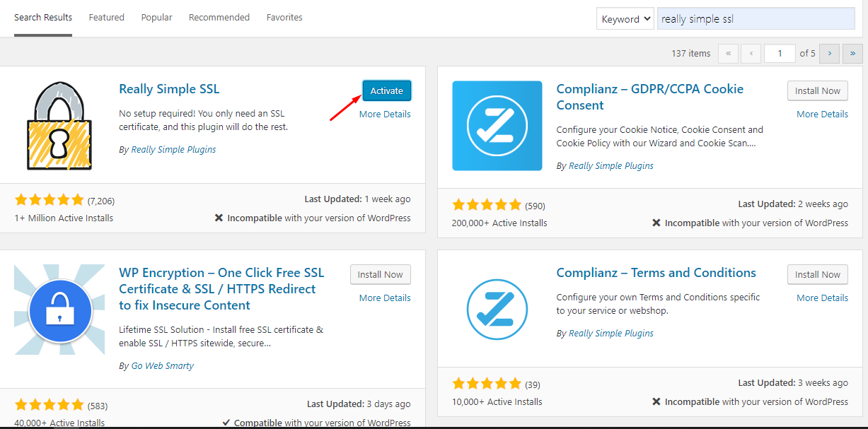Open the Favorites tab
868x429 pixels.
click(284, 18)
